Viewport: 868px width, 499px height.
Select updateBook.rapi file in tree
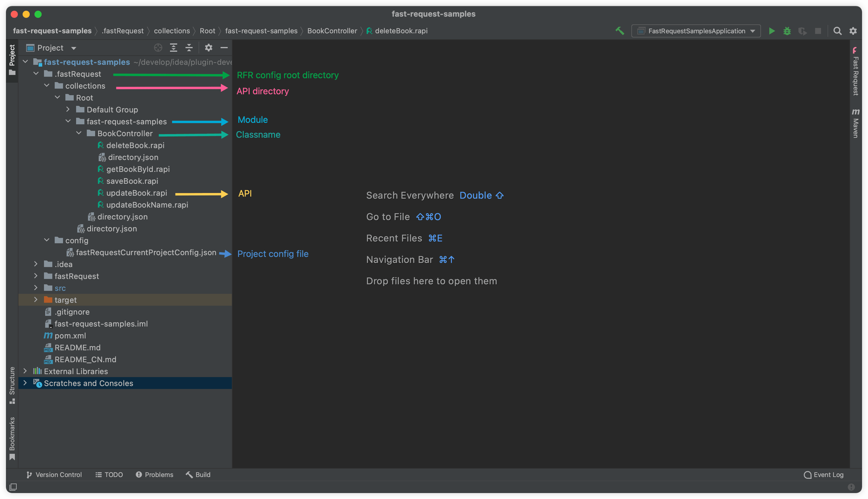(x=136, y=193)
